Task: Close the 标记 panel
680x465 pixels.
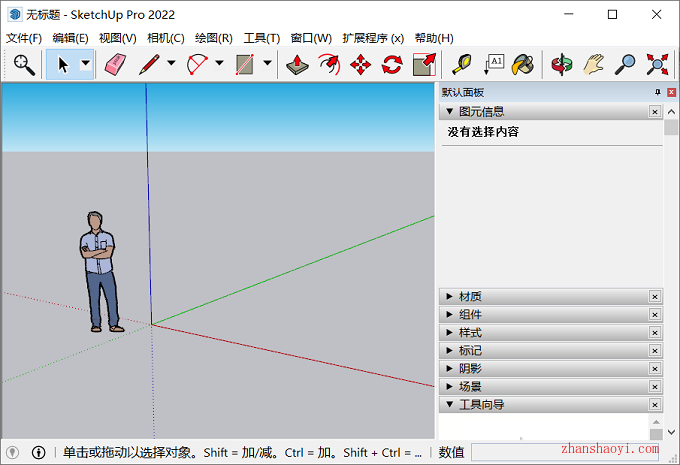Action: point(655,350)
